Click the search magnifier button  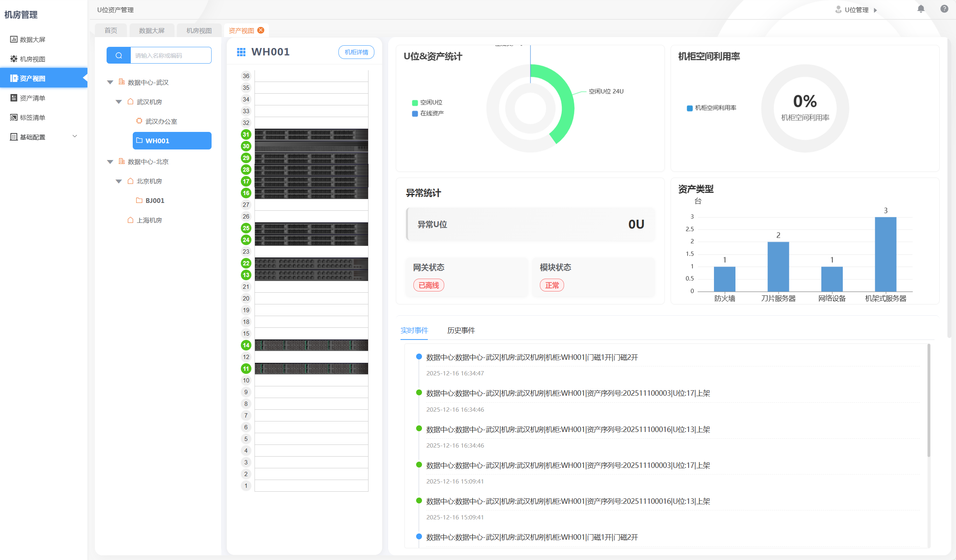[119, 55]
